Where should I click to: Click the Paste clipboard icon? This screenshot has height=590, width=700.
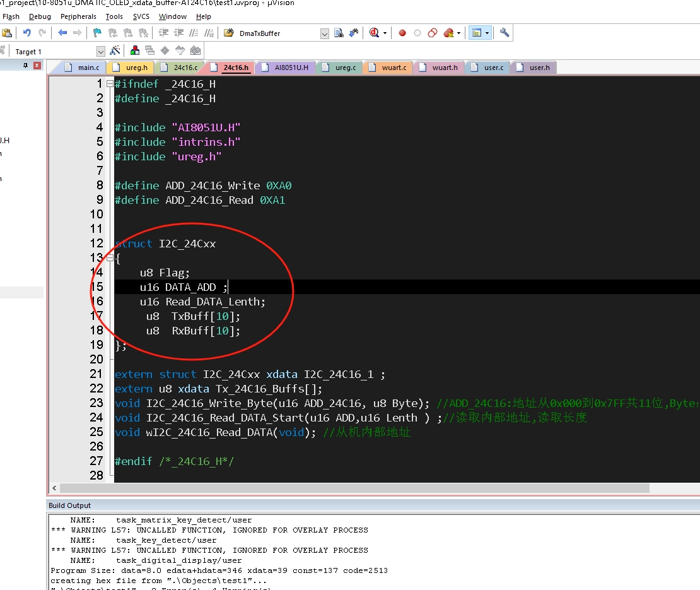pos(7,33)
